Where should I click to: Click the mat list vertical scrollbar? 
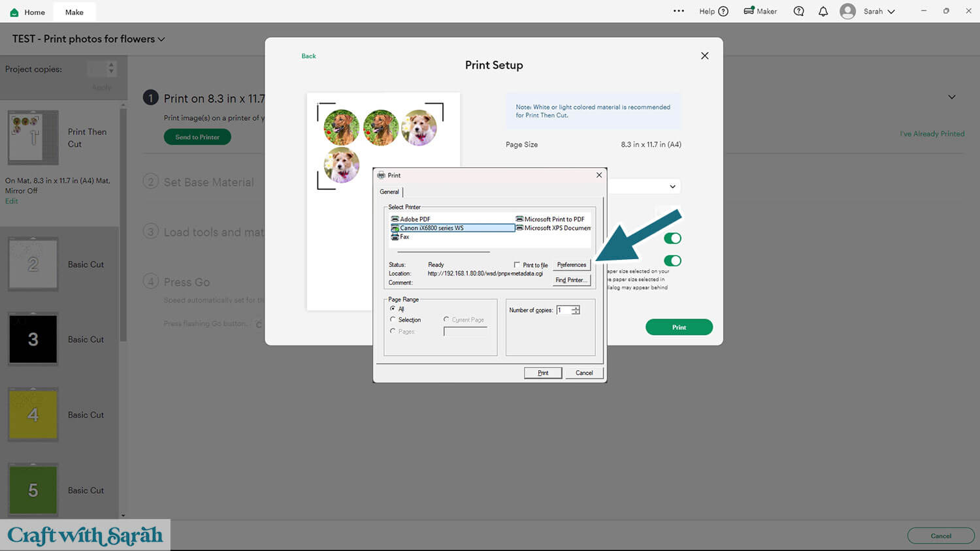click(x=123, y=225)
